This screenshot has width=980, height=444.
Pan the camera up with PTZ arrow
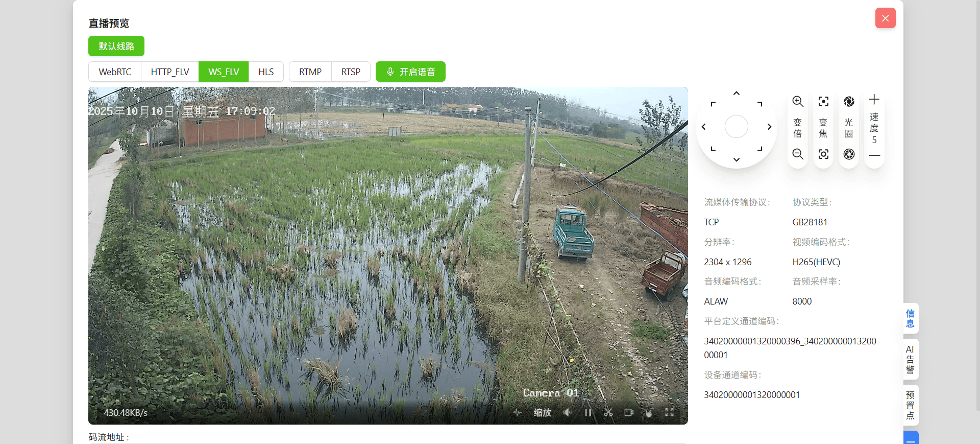pyautogui.click(x=736, y=94)
